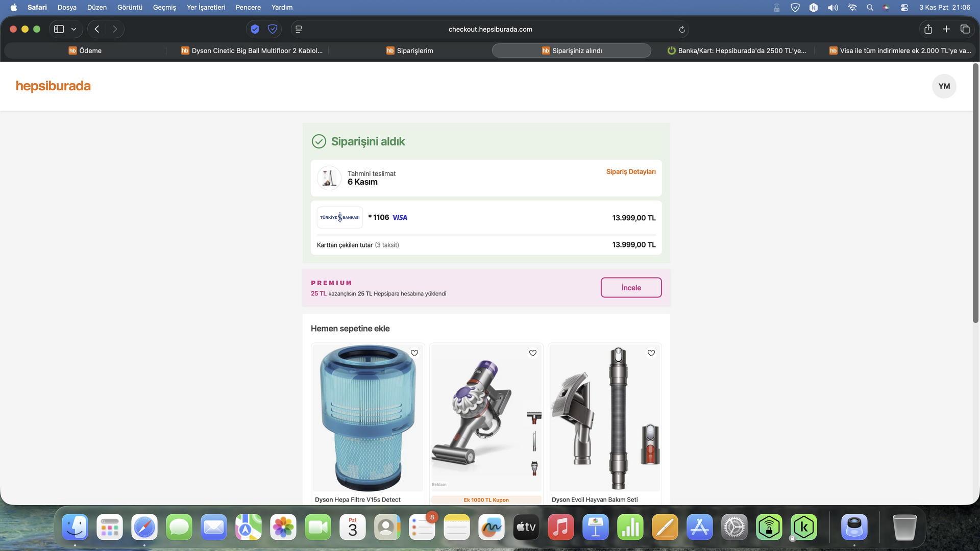The image size is (980, 551).
Task: Switch to the Siparişlerim tab
Action: pos(410,51)
